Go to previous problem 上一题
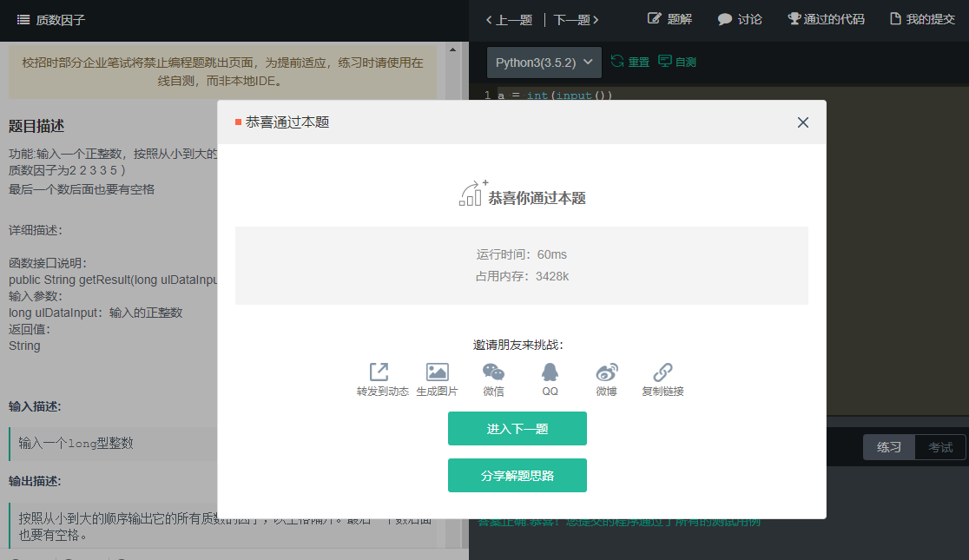 click(509, 20)
